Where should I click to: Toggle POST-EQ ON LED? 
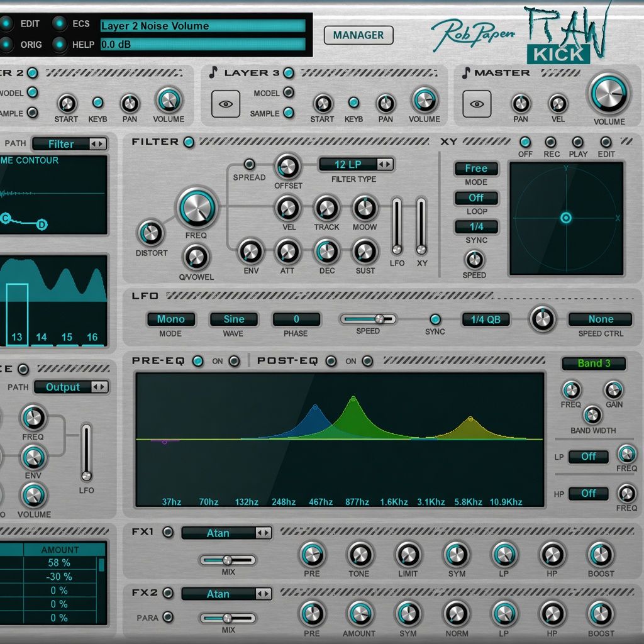click(x=367, y=361)
